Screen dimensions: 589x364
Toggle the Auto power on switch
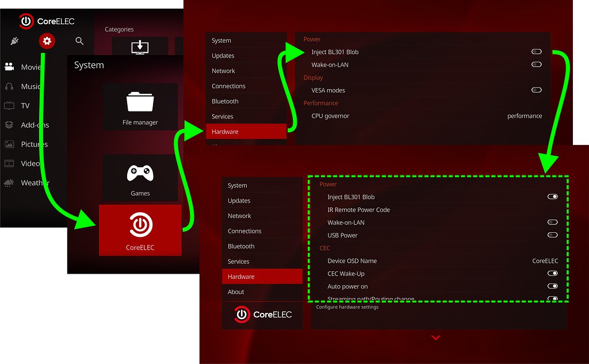click(x=553, y=286)
